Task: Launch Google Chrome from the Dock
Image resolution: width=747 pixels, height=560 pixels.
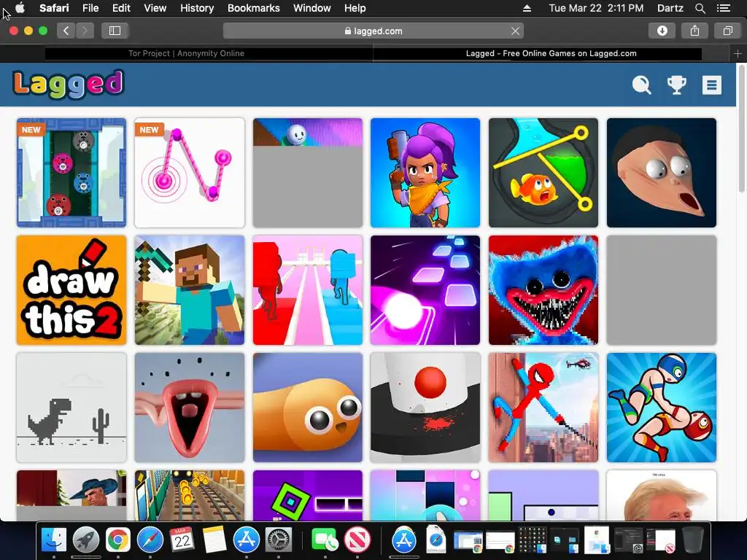Action: click(118, 540)
